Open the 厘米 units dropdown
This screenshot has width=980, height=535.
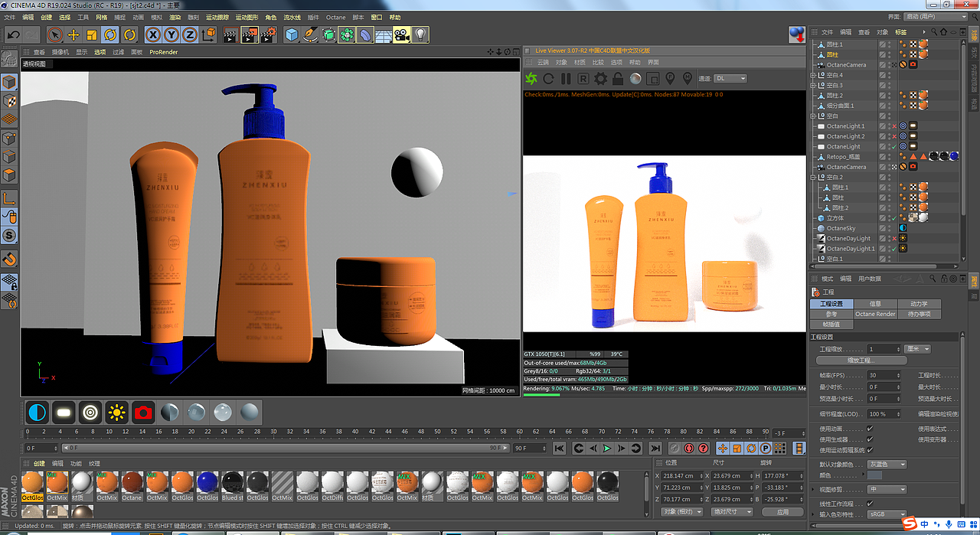(917, 349)
